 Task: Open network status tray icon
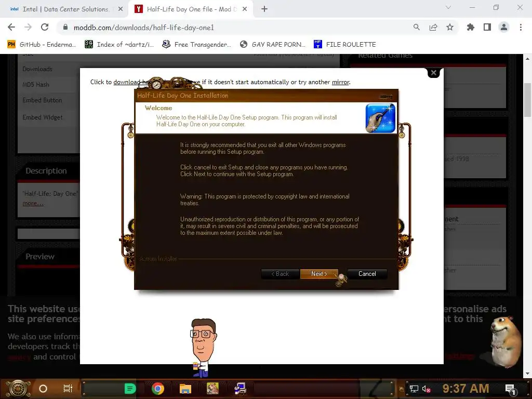tap(414, 389)
